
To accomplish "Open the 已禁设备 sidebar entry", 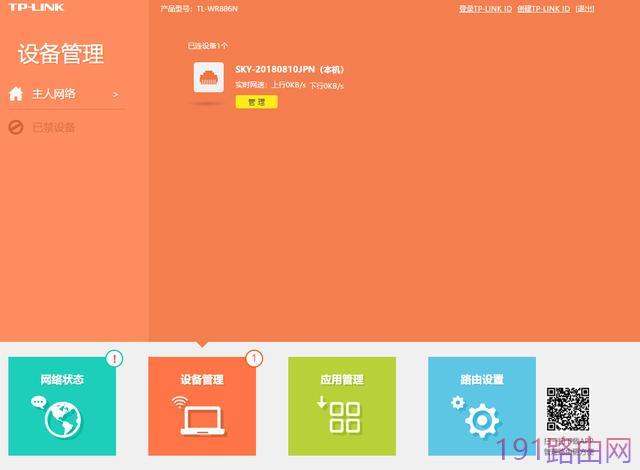I will click(53, 128).
